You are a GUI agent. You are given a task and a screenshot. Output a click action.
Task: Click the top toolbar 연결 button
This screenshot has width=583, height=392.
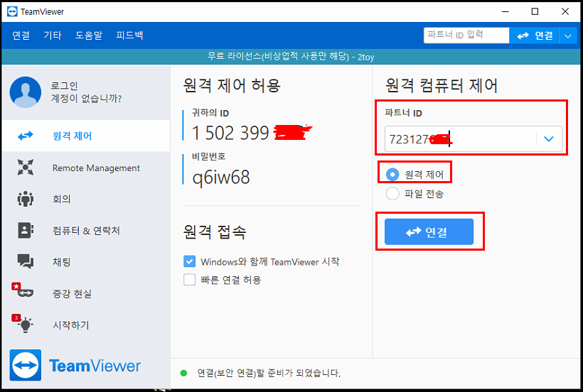point(534,36)
